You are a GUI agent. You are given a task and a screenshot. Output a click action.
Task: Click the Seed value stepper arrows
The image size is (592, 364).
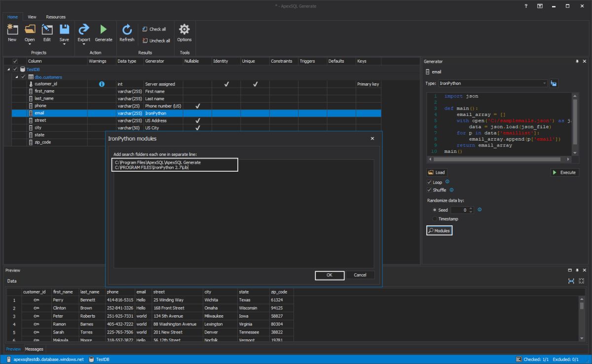click(471, 210)
